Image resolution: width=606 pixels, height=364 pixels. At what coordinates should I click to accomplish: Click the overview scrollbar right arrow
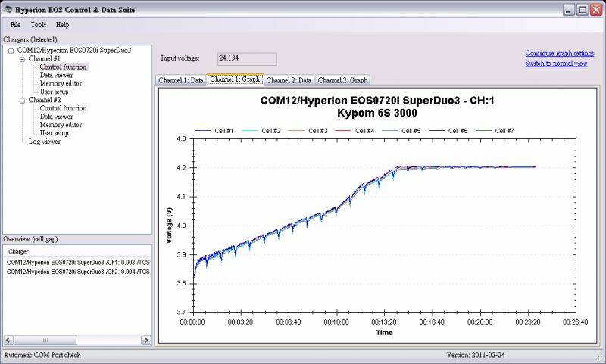pos(146,340)
